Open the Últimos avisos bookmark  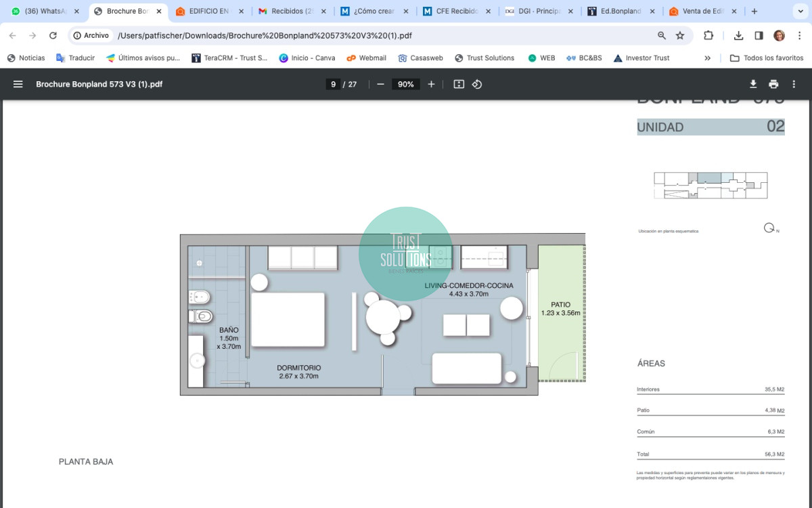(143, 58)
